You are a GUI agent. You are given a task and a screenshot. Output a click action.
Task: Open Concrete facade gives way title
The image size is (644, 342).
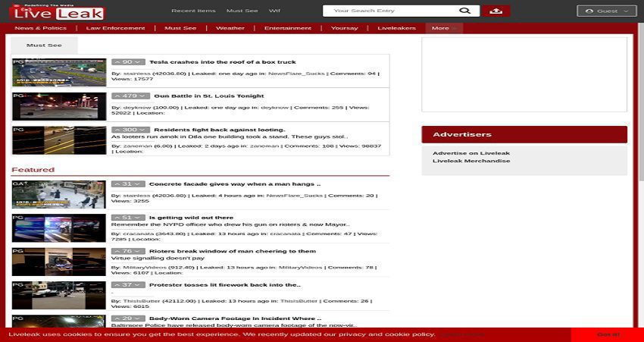coord(235,184)
